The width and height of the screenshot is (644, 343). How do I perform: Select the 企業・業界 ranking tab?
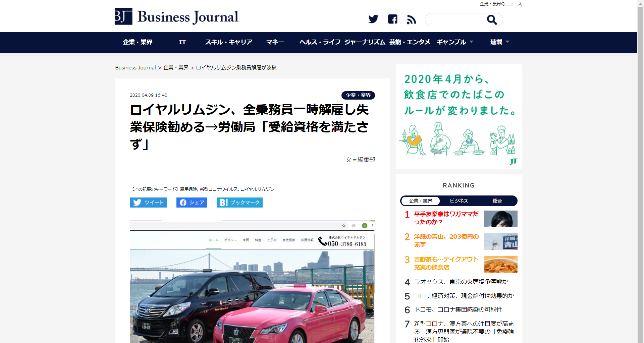coord(420,201)
